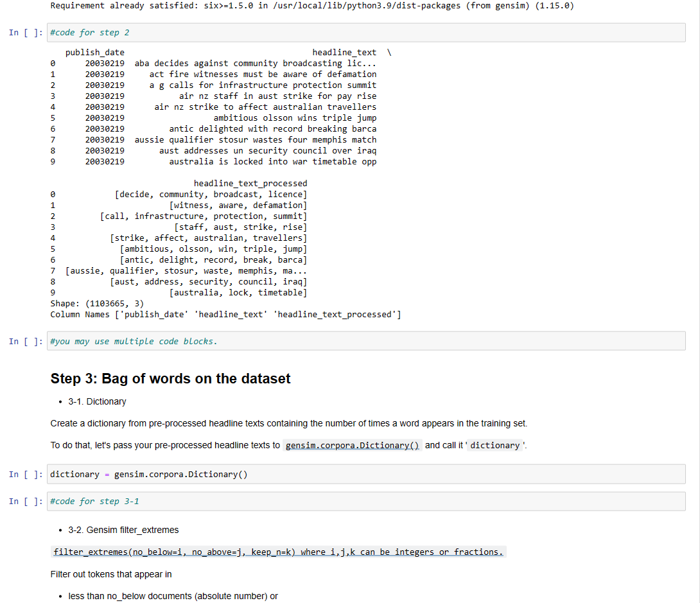Click the '3-2. Gensim filter_extremes' bullet text
The width and height of the screenshot is (700, 603).
point(123,530)
